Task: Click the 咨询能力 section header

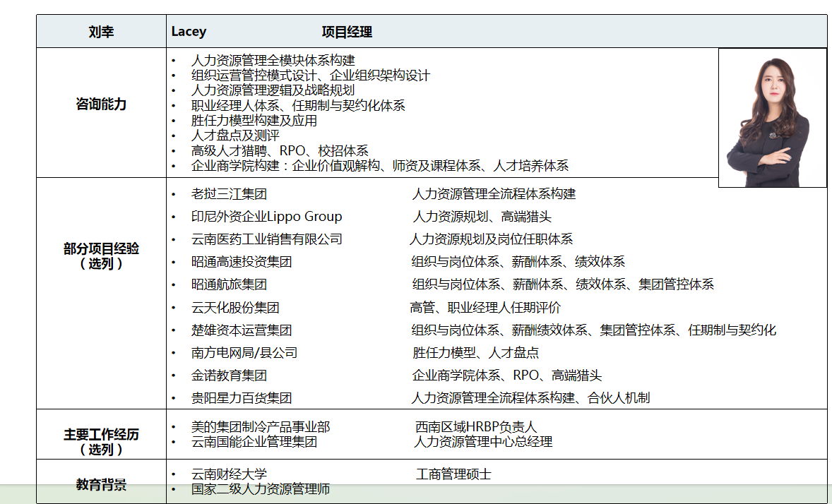Action: pos(101,104)
